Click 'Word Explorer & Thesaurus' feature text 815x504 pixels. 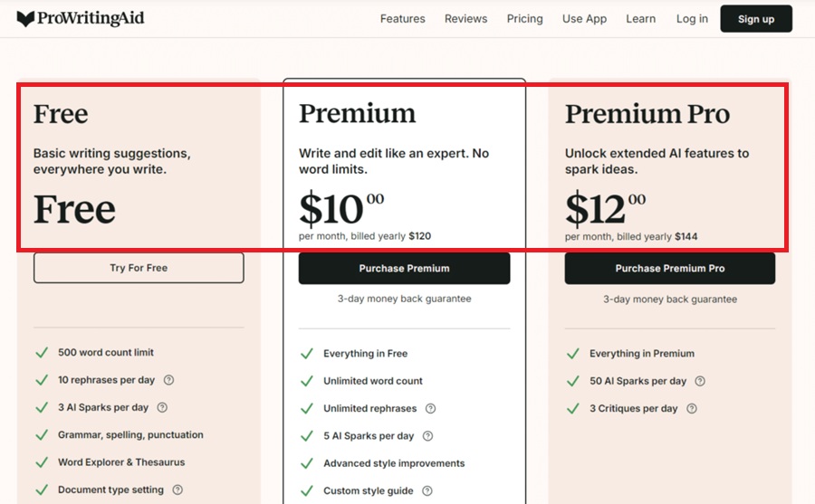pos(121,462)
